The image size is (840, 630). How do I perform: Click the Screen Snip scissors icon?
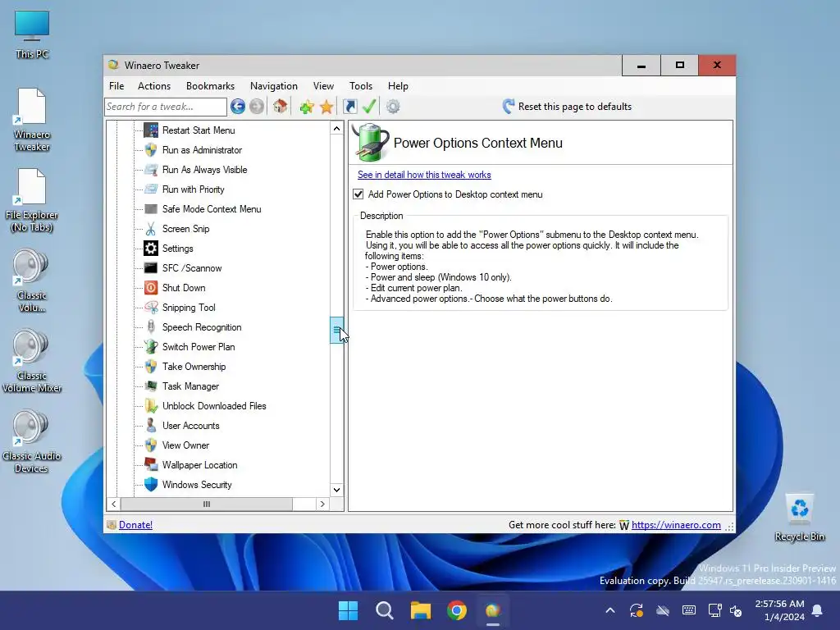151,229
